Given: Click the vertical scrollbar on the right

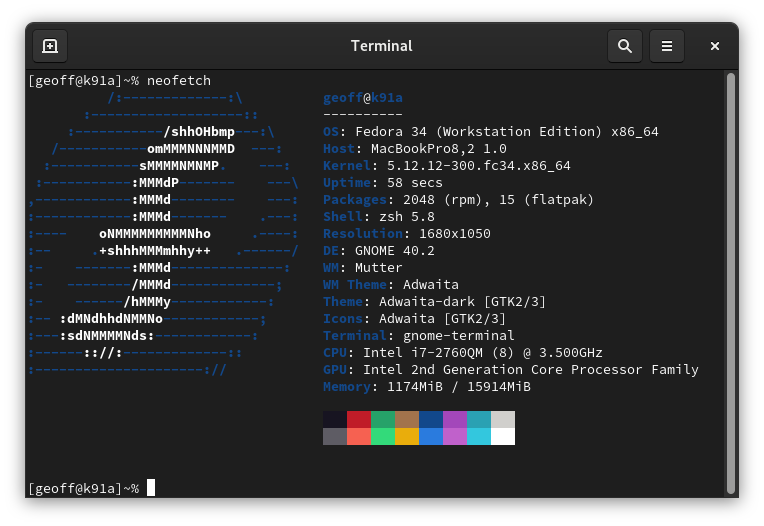Looking at the screenshot, I should click(x=730, y=282).
